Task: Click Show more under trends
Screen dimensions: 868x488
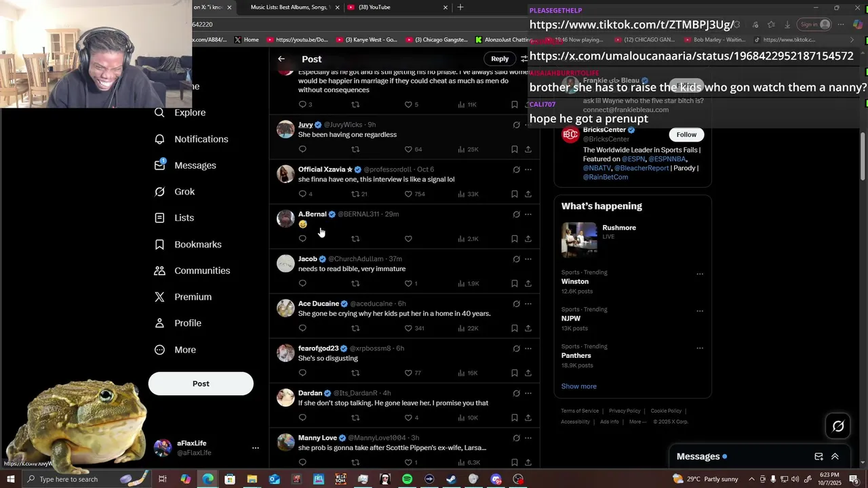Action: [578, 386]
